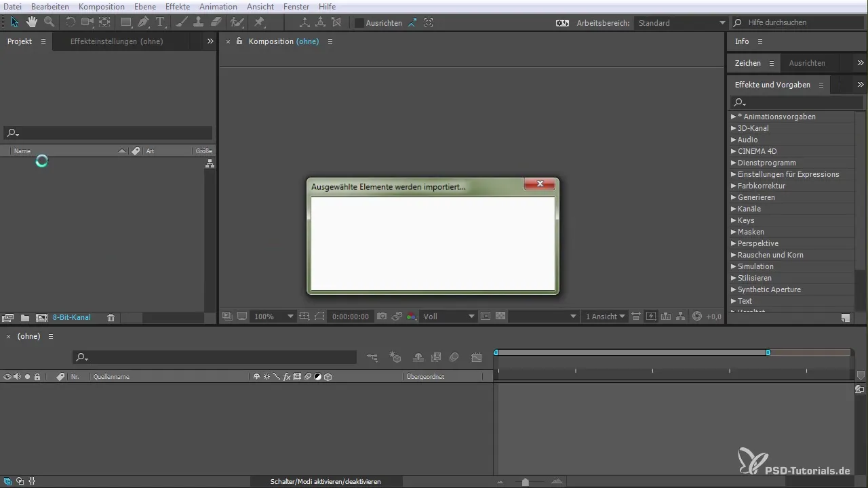Click the Hilfe durchsuchen search field
The width and height of the screenshot is (868, 488).
coord(799,22)
